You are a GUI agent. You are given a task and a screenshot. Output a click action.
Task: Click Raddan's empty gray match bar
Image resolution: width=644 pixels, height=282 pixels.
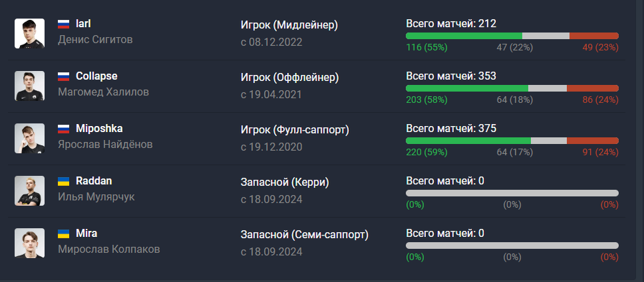click(x=512, y=193)
